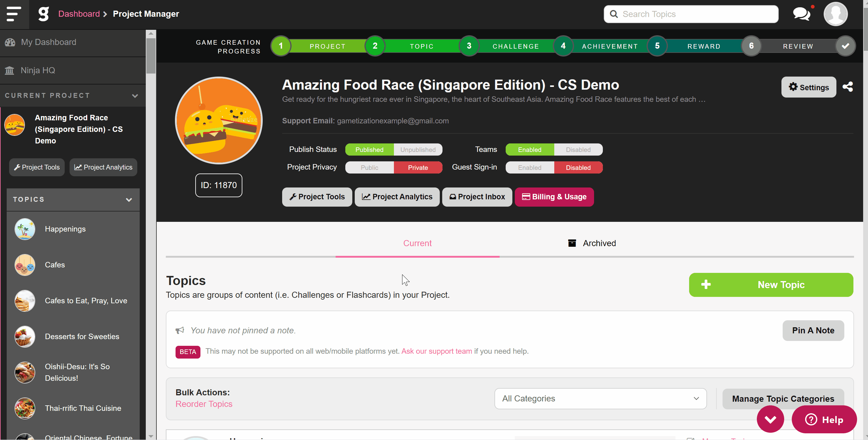Image resolution: width=868 pixels, height=440 pixels.
Task: Focus the Search Topics field
Action: point(691,14)
